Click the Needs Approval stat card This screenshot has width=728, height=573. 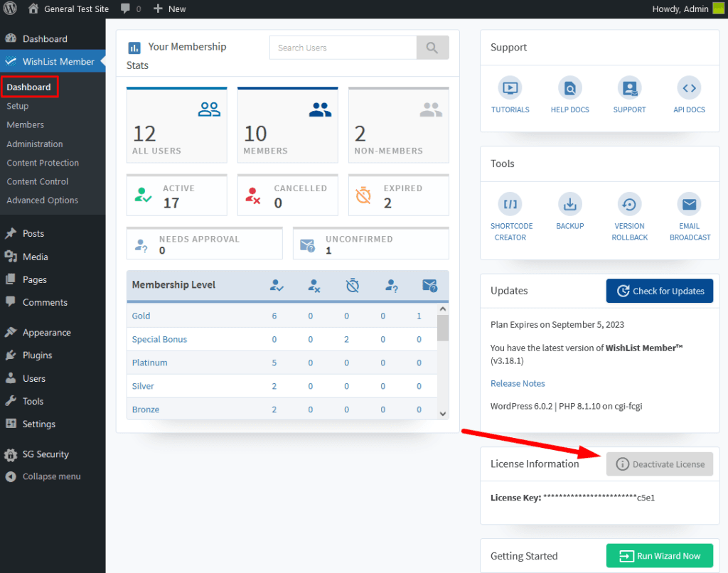coord(204,243)
